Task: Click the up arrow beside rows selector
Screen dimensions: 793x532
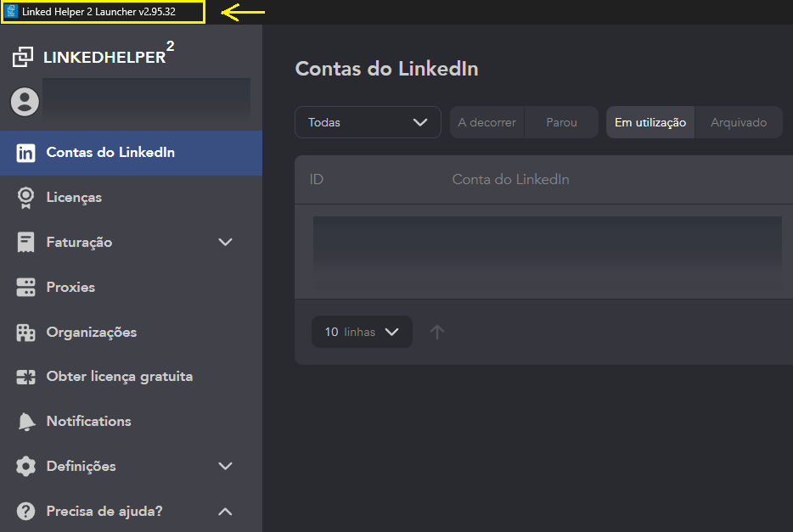Action: (437, 332)
